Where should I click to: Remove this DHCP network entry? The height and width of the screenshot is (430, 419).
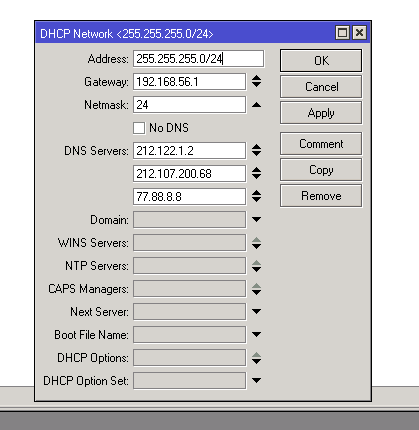(x=321, y=196)
